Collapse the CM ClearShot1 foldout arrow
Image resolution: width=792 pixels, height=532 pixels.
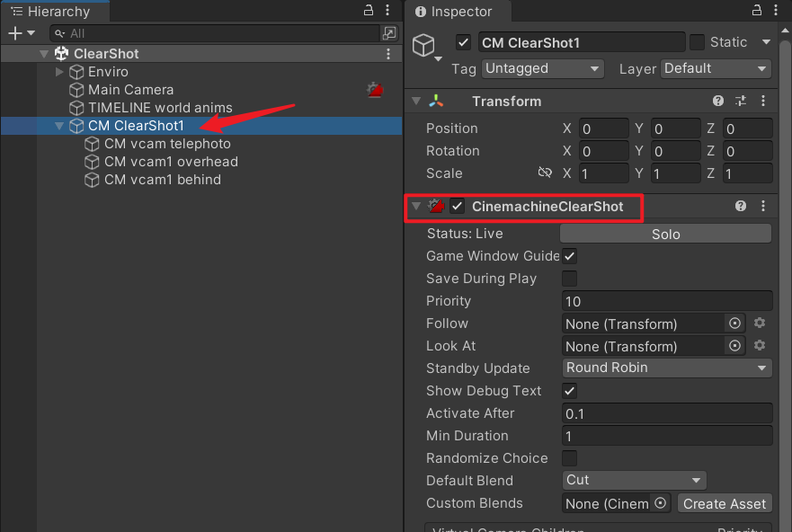pyautogui.click(x=59, y=126)
